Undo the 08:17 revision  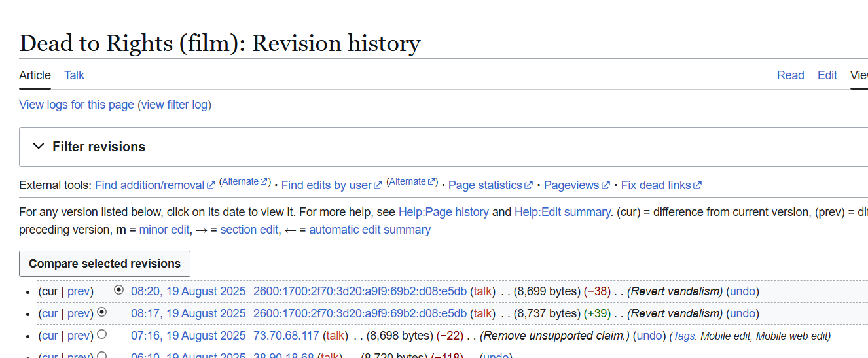point(742,313)
